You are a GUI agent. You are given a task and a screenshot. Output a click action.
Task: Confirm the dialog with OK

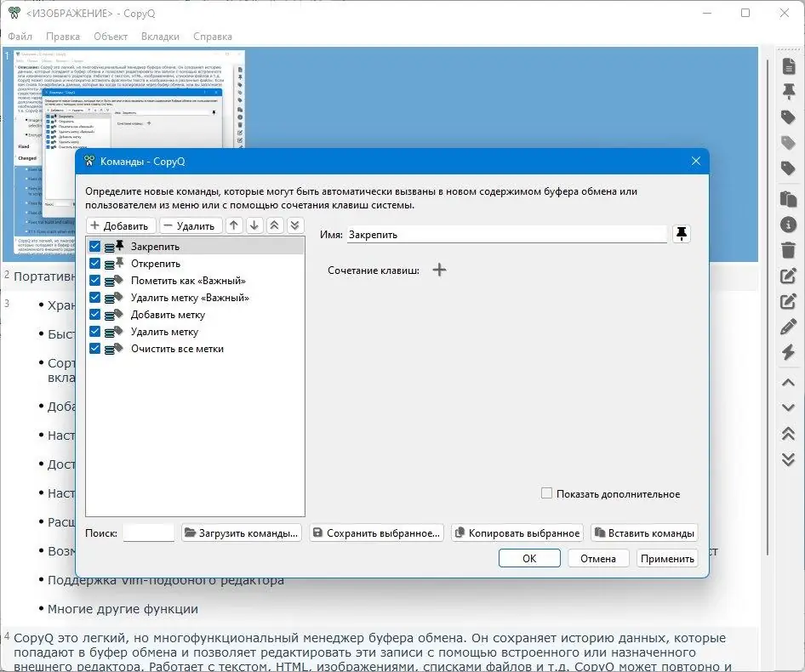tap(529, 558)
